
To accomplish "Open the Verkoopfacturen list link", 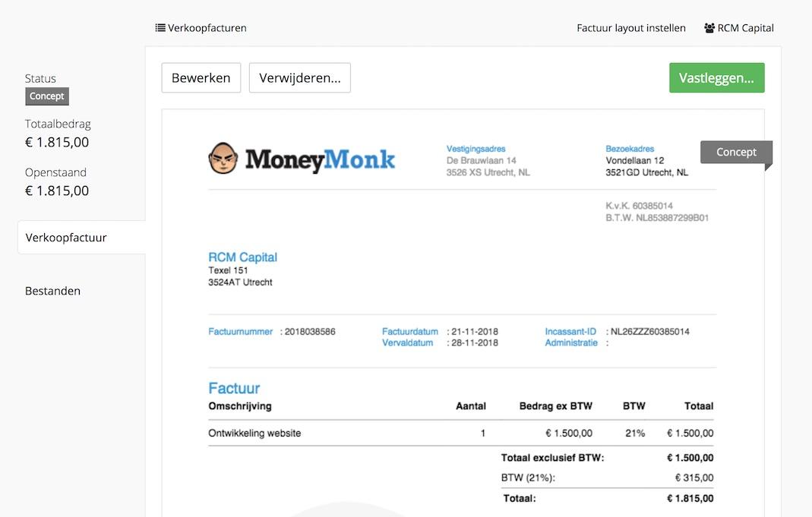I will click(207, 28).
